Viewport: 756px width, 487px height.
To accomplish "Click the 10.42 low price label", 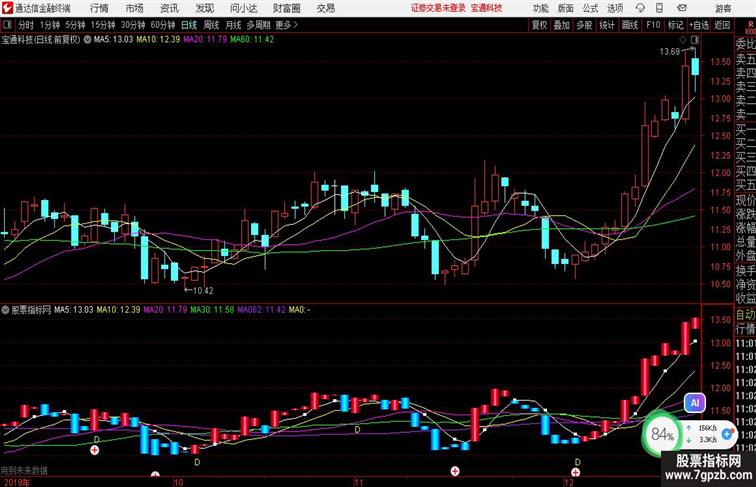I will tap(203, 291).
